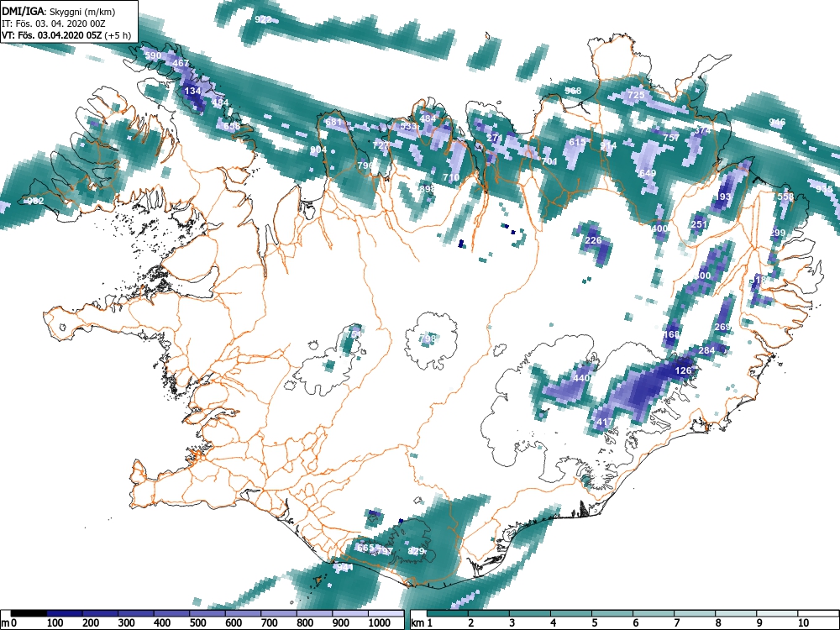Click the map value 727
This screenshot has height=630, width=840.
click(x=381, y=145)
